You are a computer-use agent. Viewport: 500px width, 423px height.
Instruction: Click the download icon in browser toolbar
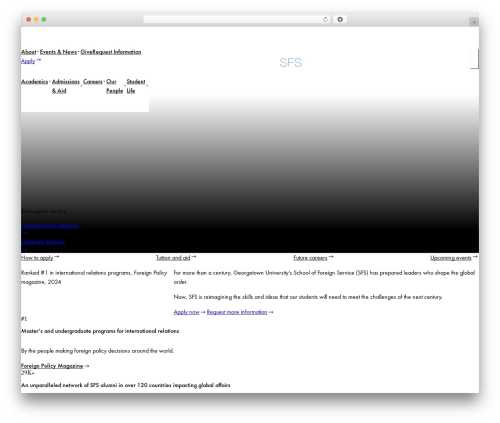tap(340, 19)
